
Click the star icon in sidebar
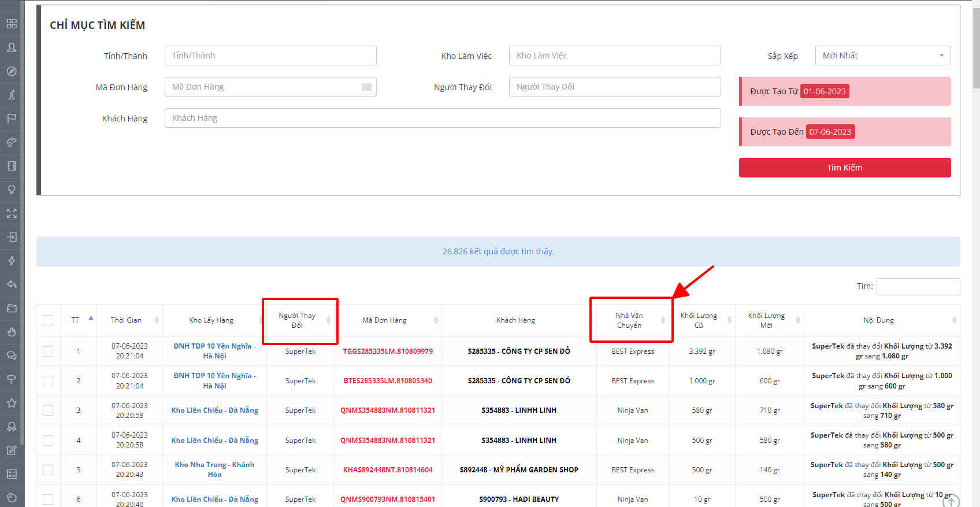click(x=12, y=403)
